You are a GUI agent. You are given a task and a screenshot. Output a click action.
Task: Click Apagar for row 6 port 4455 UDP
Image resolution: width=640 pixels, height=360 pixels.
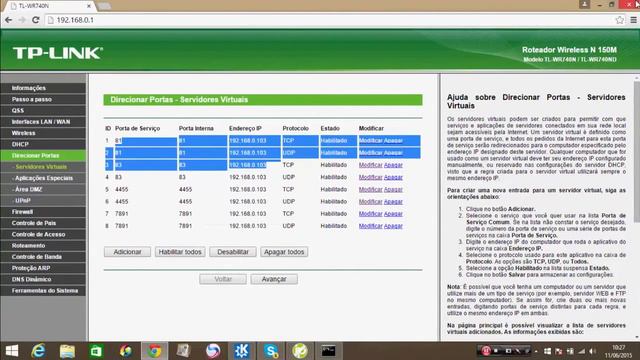point(393,202)
